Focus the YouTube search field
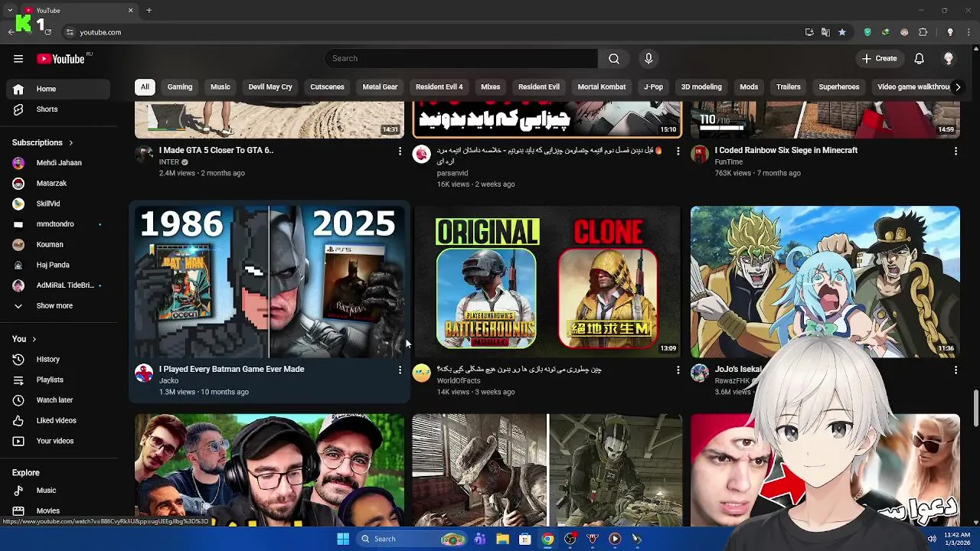 point(462,59)
